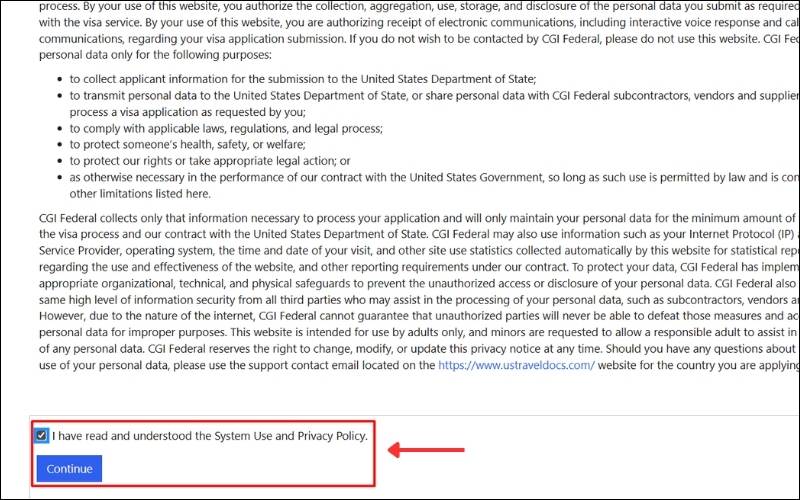Image resolution: width=800 pixels, height=500 pixels.
Task: Click the red arrow pointing at the checkbox
Action: tap(430, 450)
